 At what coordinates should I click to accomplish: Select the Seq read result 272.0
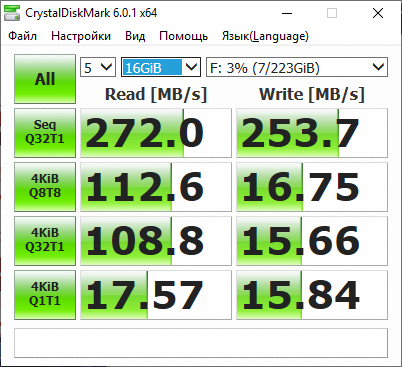156,133
